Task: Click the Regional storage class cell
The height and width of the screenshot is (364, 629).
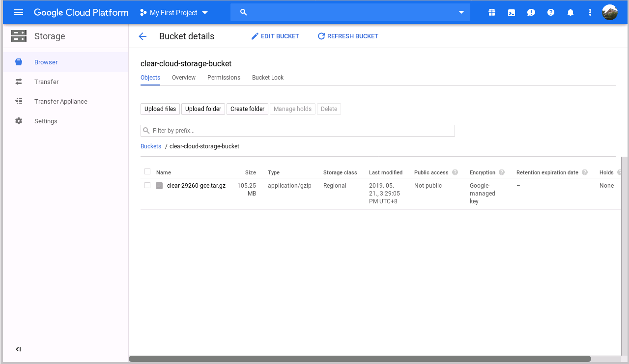Action: click(x=335, y=186)
